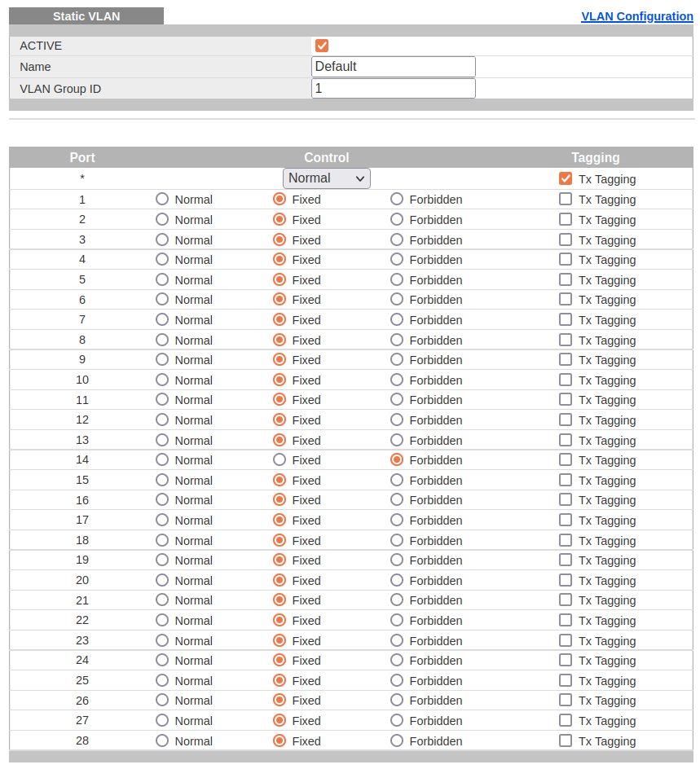This screenshot has width=700, height=769.
Task: Select Normal for port 2
Action: tap(162, 219)
